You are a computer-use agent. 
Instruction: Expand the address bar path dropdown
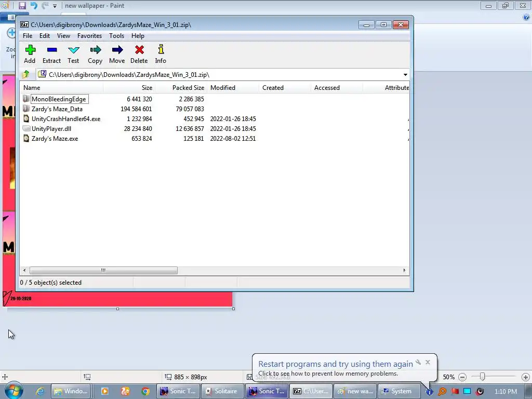[x=405, y=75]
